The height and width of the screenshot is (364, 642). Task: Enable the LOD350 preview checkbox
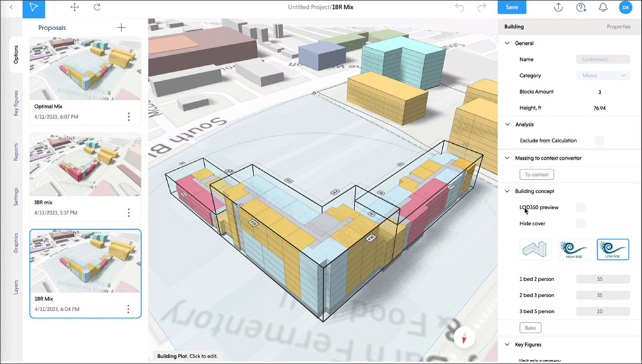coord(580,207)
